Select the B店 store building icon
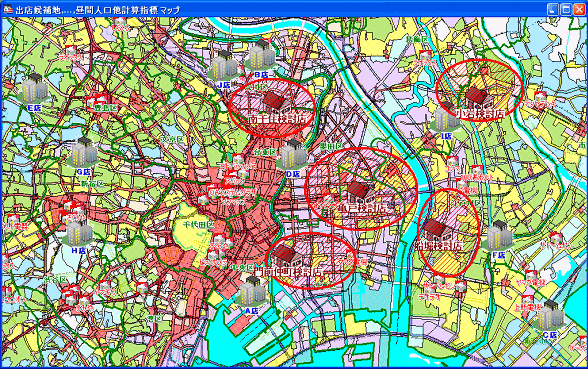588x369 pixels. [262, 55]
